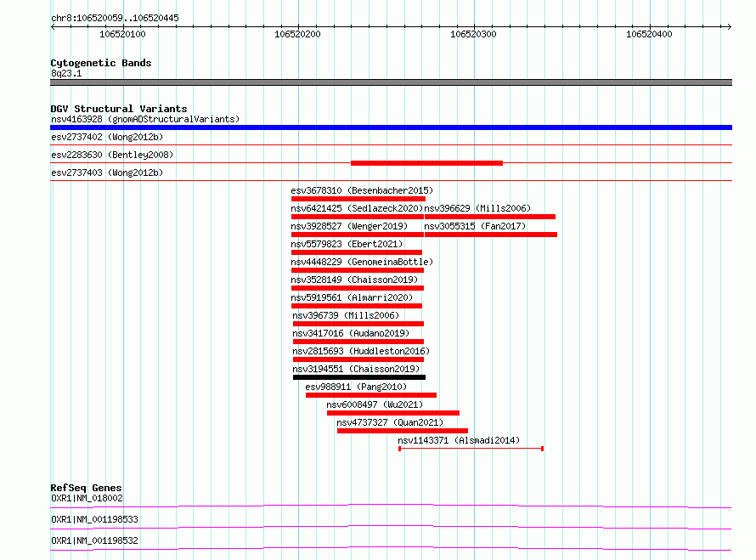Screen dimensions: 756x560
Task: Select nsv6008497 (Wu2021) label
Action: pos(375,404)
